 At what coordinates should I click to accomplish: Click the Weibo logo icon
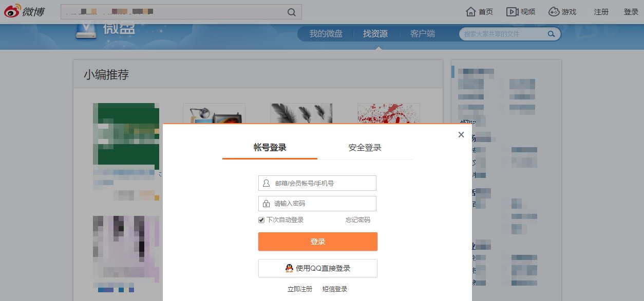(11, 10)
